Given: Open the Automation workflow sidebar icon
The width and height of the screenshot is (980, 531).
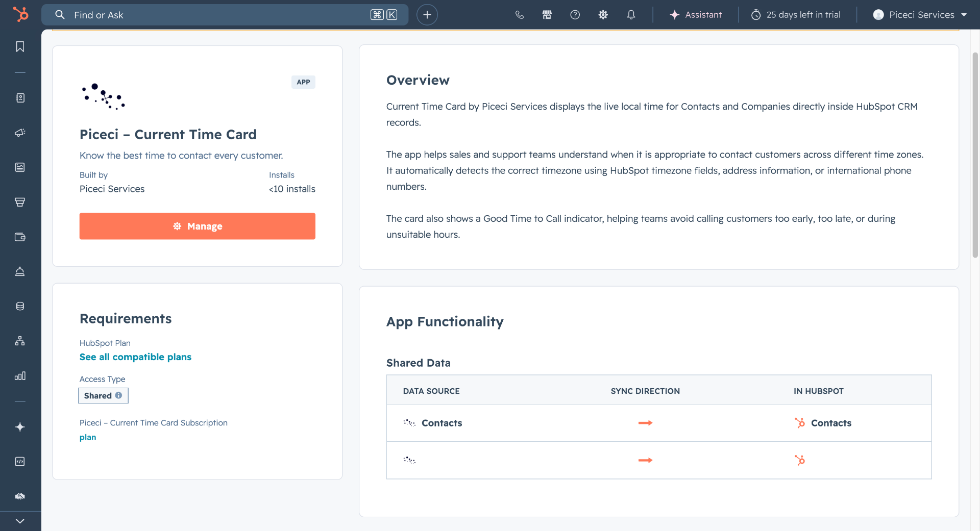Looking at the screenshot, I should [20, 341].
